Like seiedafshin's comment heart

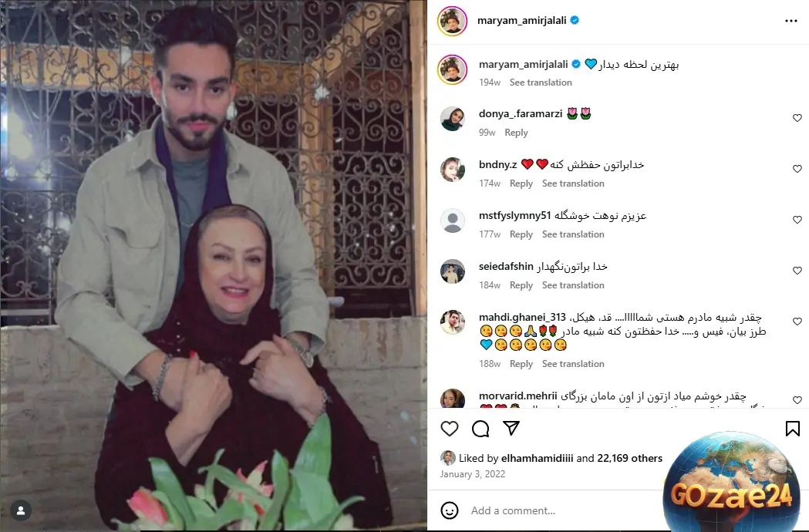coord(797,271)
